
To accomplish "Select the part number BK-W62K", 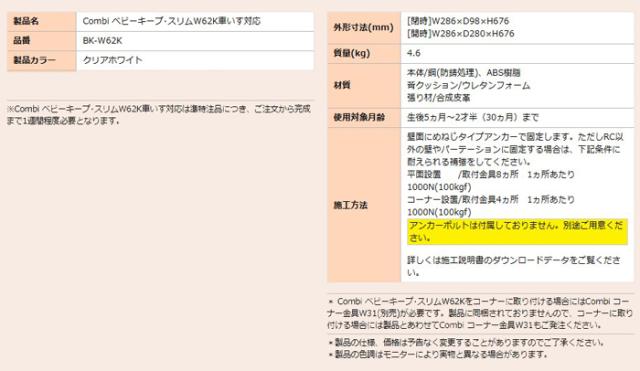I will coord(102,41).
